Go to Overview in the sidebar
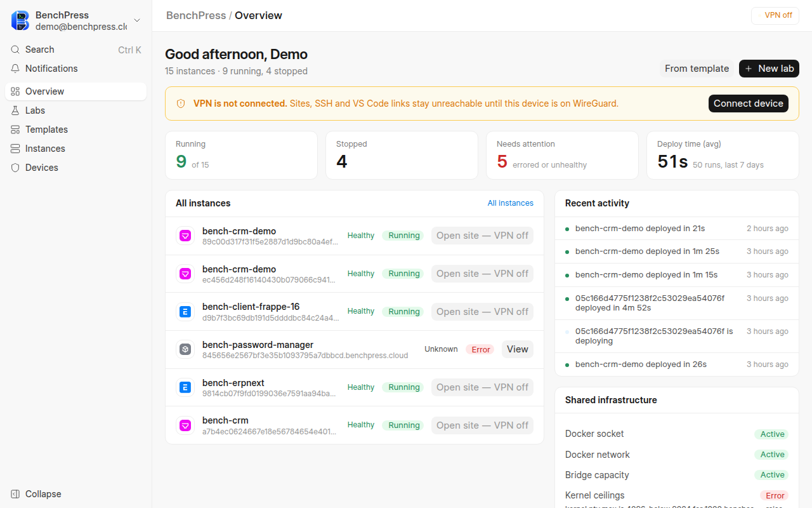 pos(75,91)
